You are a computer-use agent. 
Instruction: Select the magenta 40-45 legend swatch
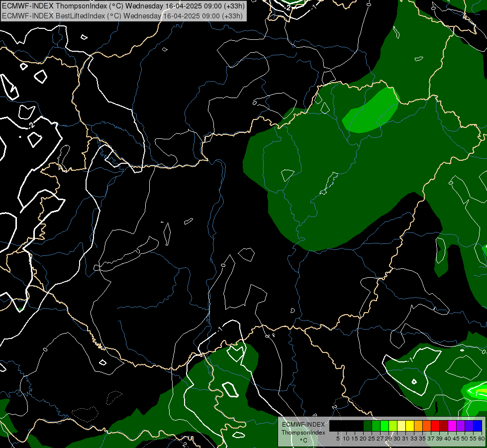coord(452,426)
